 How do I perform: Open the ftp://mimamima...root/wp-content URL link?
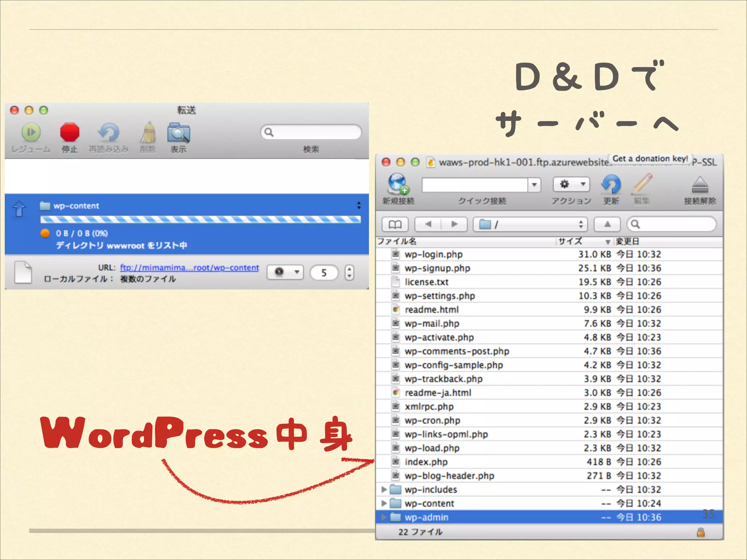[189, 268]
